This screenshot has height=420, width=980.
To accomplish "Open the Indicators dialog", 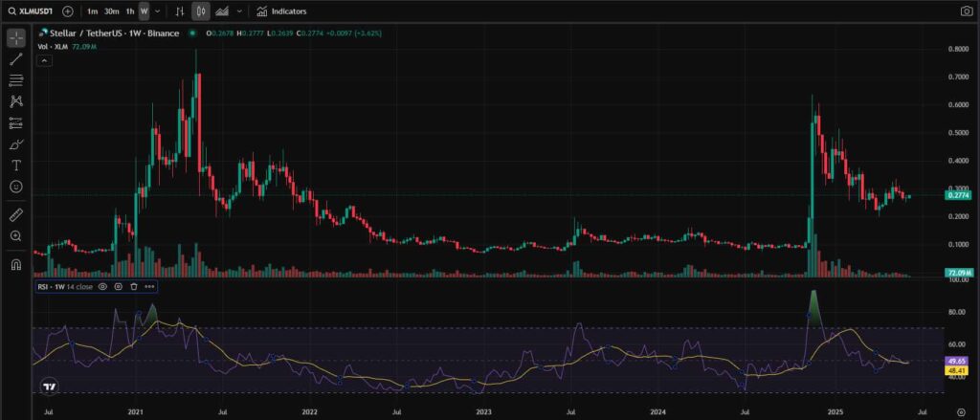I will click(282, 11).
